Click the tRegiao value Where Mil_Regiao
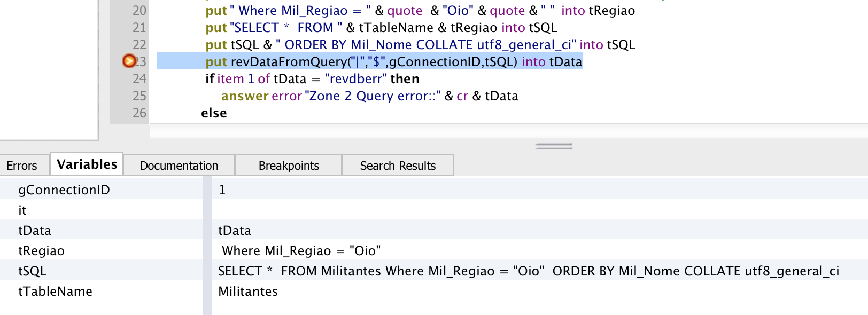The width and height of the screenshot is (868, 315). tap(301, 251)
